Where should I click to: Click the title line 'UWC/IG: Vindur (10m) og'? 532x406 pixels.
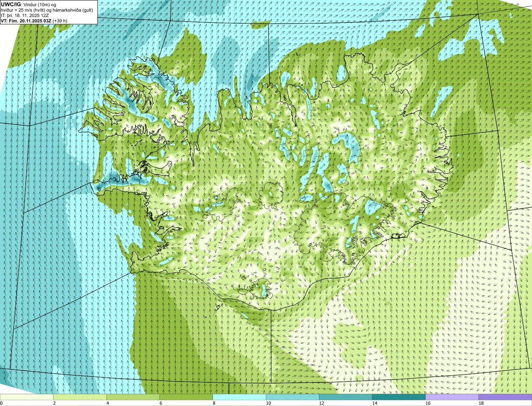(29, 4)
